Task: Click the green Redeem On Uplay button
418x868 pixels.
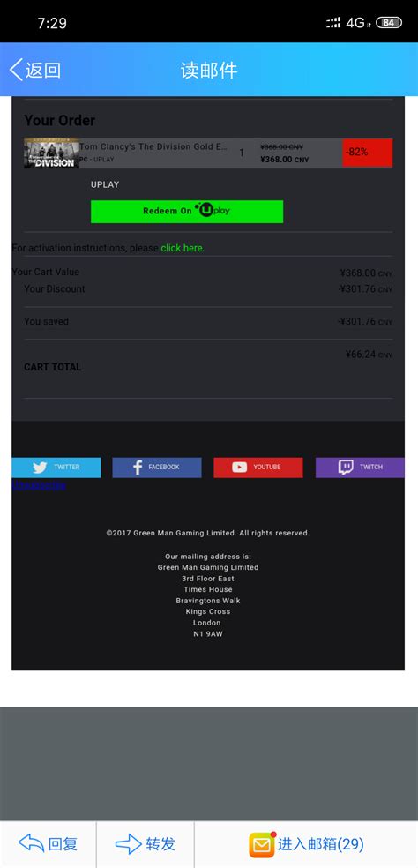Action: [x=187, y=212]
